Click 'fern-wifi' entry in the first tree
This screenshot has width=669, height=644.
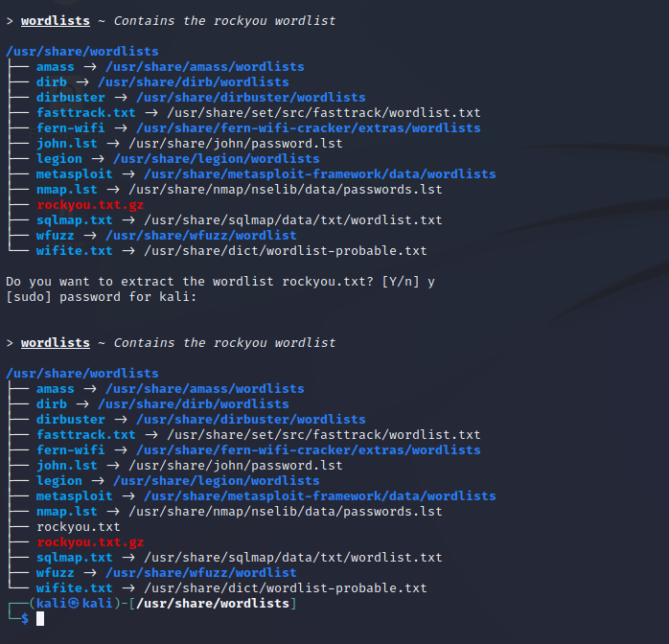coord(70,128)
